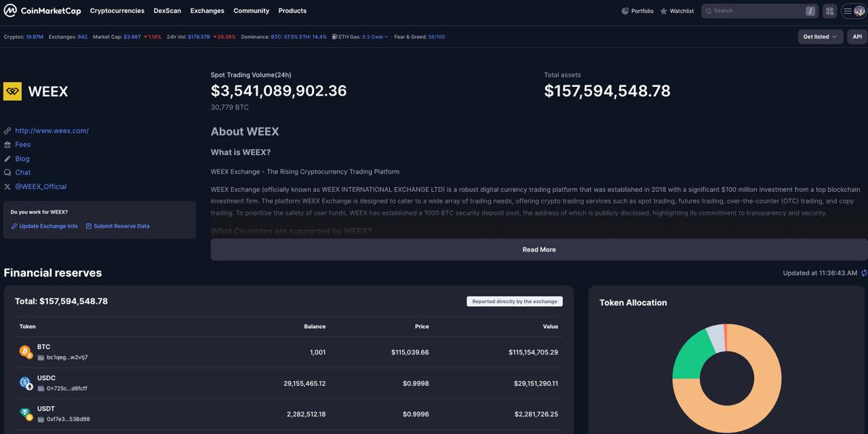The width and height of the screenshot is (868, 434).
Task: Click the Watchlist star icon
Action: [664, 11]
